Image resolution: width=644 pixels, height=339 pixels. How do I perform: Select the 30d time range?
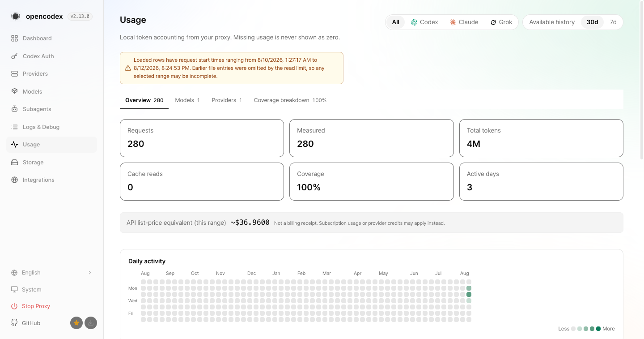[593, 22]
